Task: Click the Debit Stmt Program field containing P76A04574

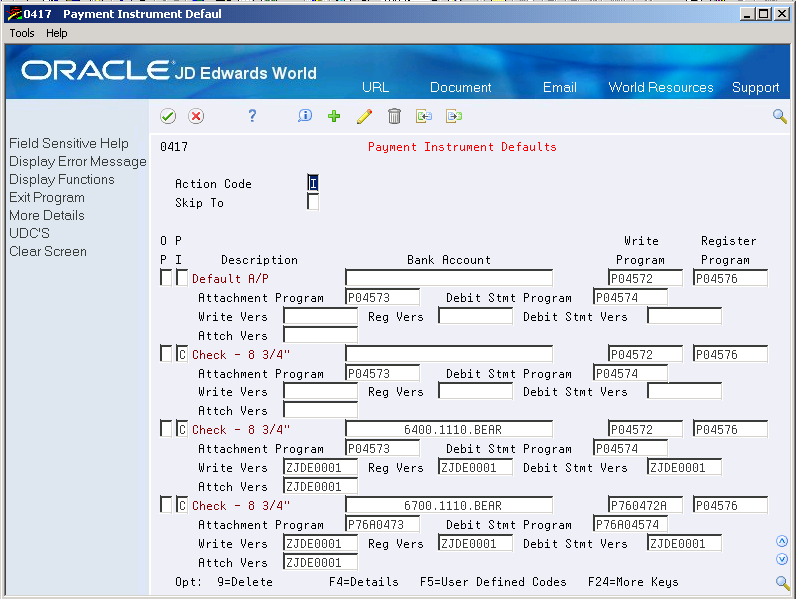Action: pos(630,524)
